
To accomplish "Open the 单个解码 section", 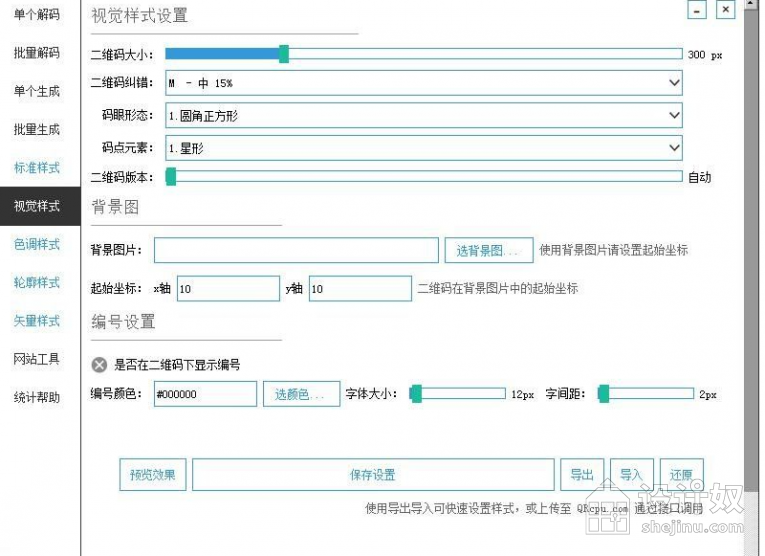I will pyautogui.click(x=37, y=14).
